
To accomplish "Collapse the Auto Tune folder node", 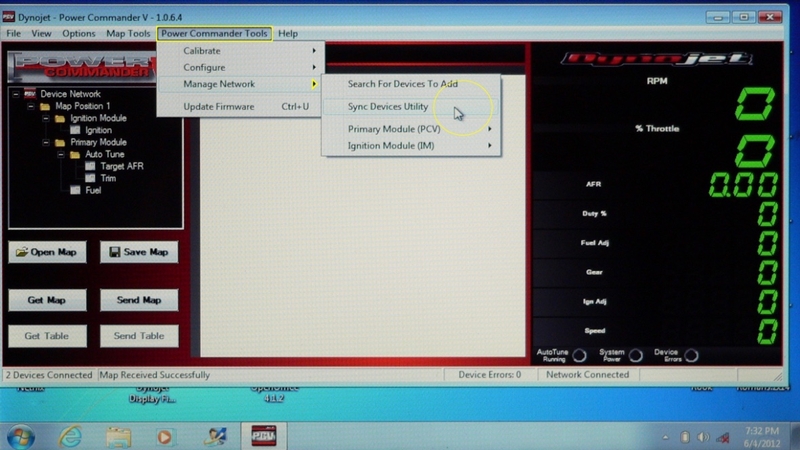I will [x=61, y=155].
